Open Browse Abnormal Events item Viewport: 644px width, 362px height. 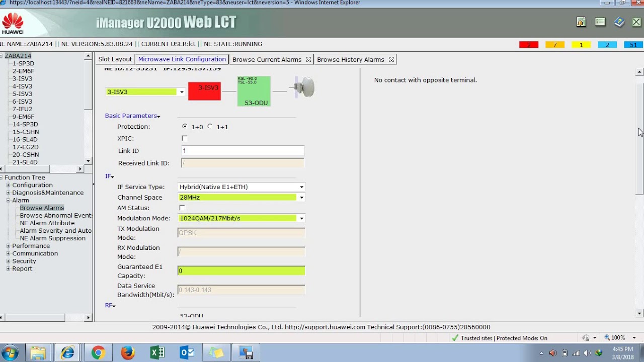point(56,215)
